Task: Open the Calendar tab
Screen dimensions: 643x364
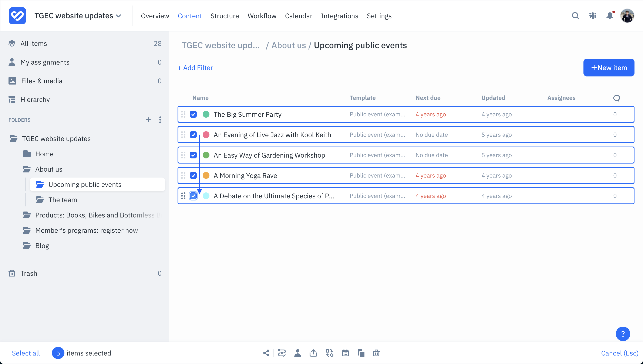Action: point(298,16)
